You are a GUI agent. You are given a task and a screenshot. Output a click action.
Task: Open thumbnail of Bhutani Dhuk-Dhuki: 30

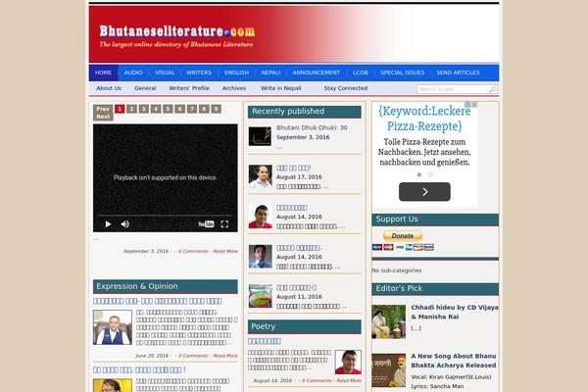click(260, 136)
